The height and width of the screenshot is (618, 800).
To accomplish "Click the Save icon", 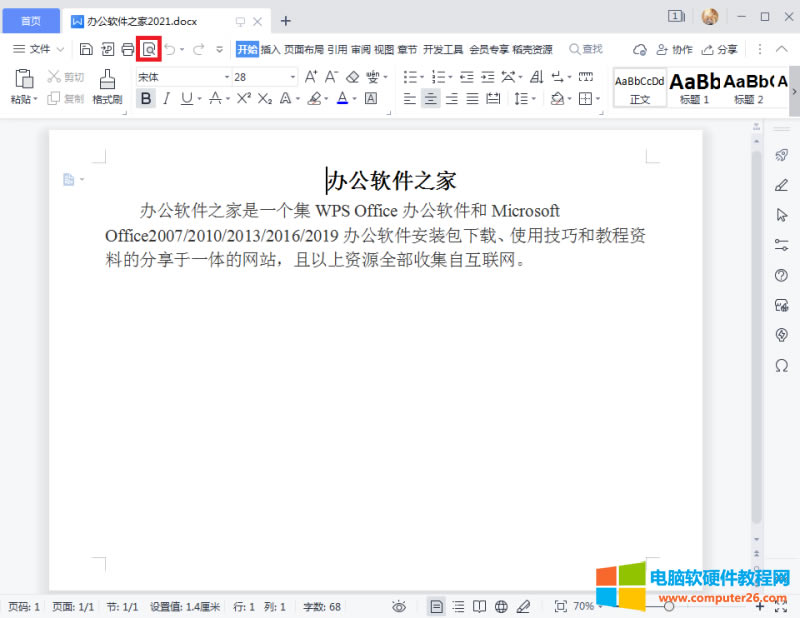I will [88, 48].
